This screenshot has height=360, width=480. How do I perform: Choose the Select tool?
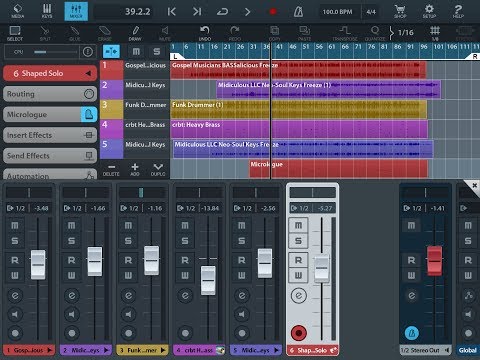tap(15, 33)
